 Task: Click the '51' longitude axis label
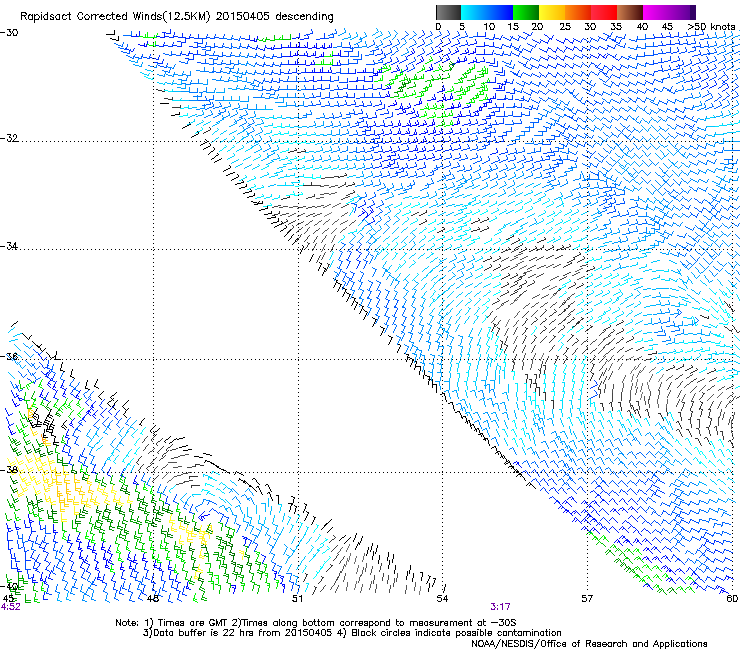(x=297, y=599)
